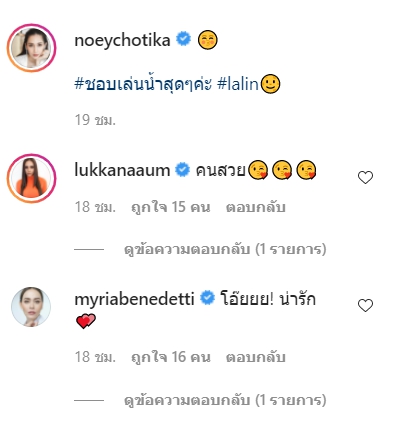Click myriabenedetti's verified badge
This screenshot has width=401, height=425.
[207, 298]
